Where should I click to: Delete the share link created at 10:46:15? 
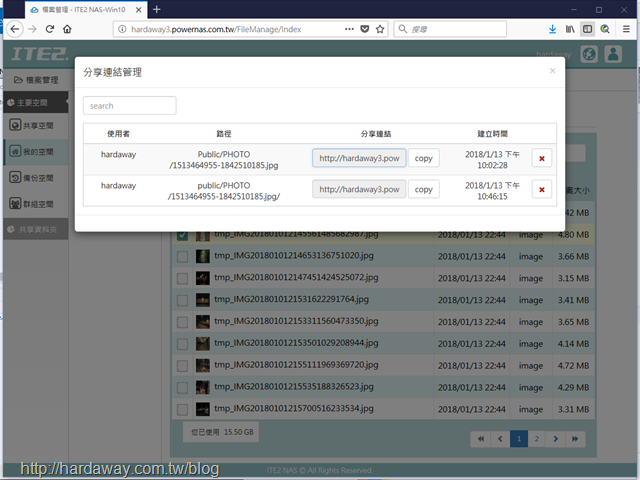pos(542,189)
